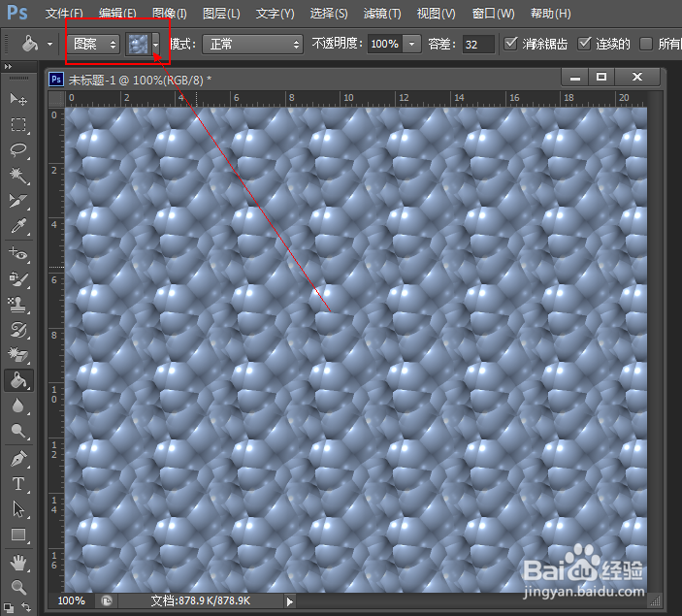This screenshot has height=616, width=682.
Task: Open the blend mode 正常 dropdown
Action: tap(252, 44)
